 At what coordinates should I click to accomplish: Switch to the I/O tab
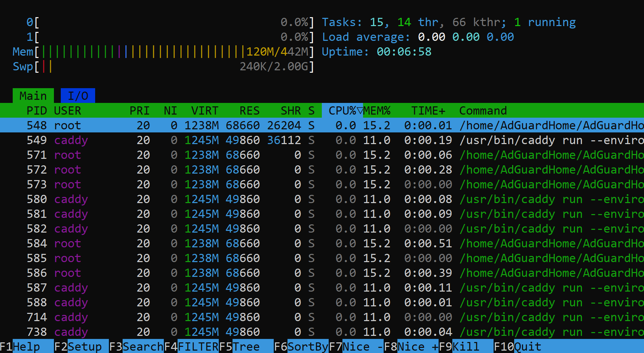(78, 96)
